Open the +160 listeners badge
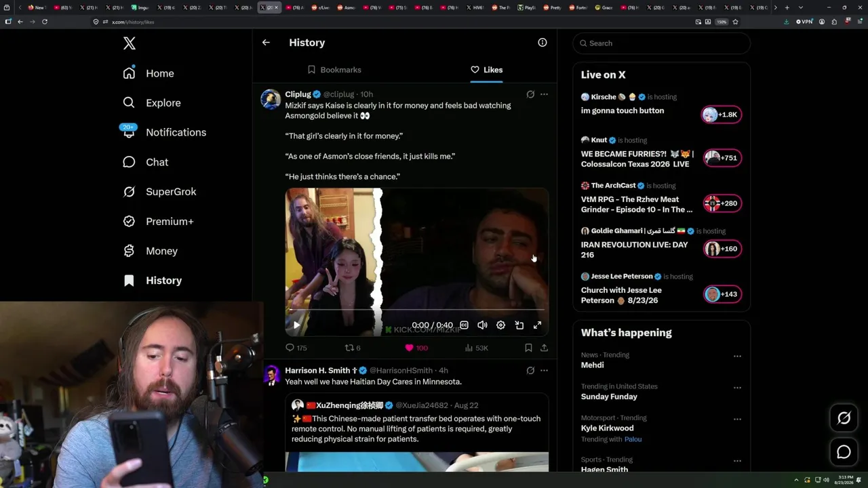Image resolution: width=868 pixels, height=488 pixels. coord(722,249)
